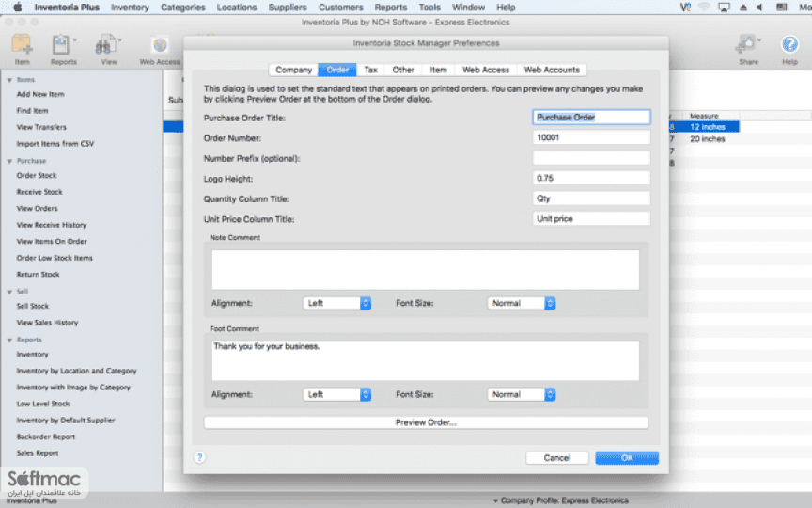Viewport: 812px width, 508px height.
Task: Open Reports toolbar dropdown arrow
Action: click(x=75, y=40)
